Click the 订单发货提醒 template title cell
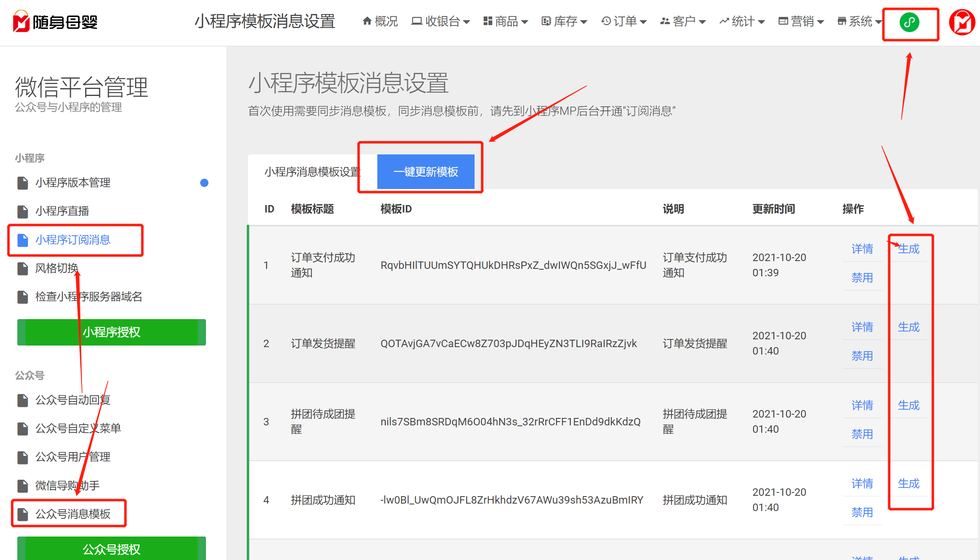The image size is (980, 560). [323, 343]
